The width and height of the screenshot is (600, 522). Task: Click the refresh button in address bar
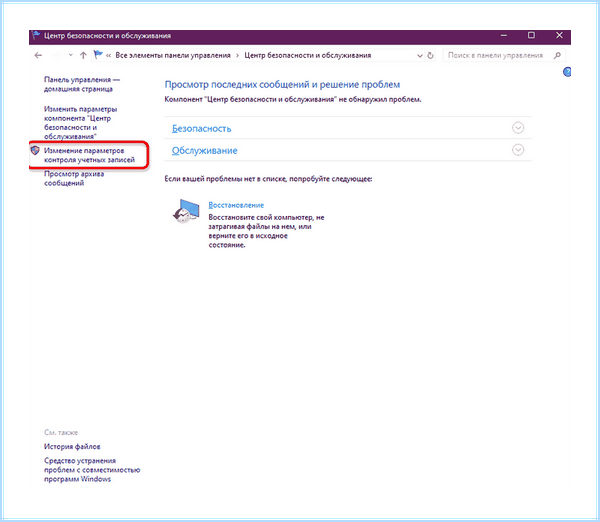[430, 55]
